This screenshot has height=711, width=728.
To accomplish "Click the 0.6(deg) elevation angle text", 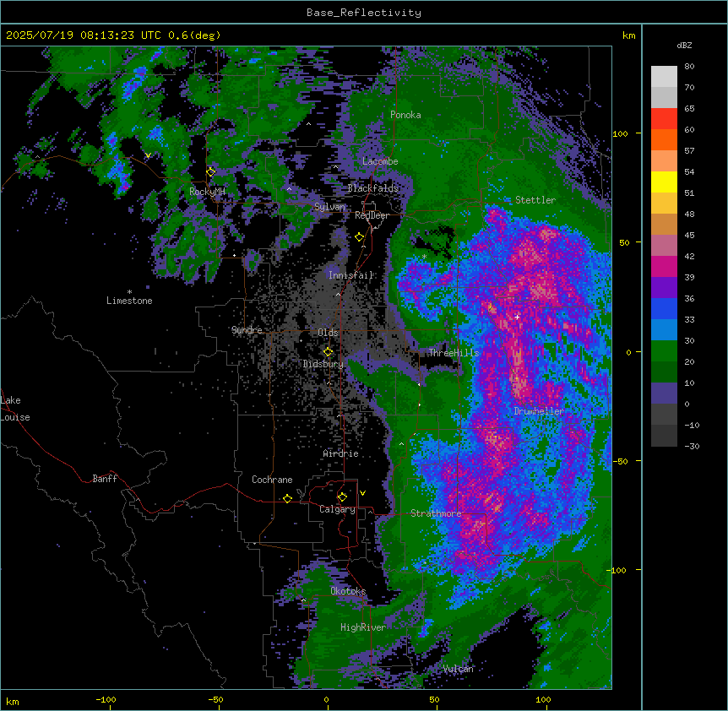I will click(194, 35).
